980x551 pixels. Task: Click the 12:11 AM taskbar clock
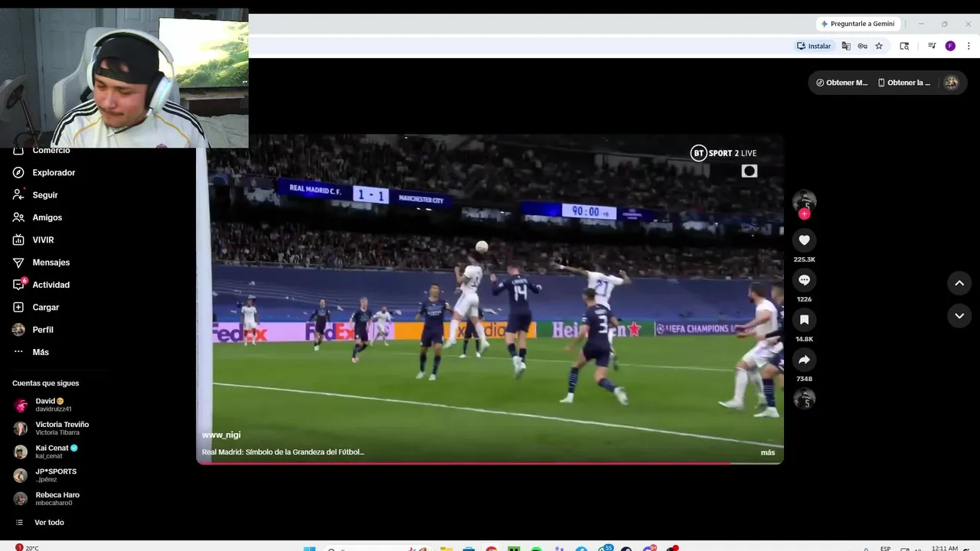tap(945, 548)
